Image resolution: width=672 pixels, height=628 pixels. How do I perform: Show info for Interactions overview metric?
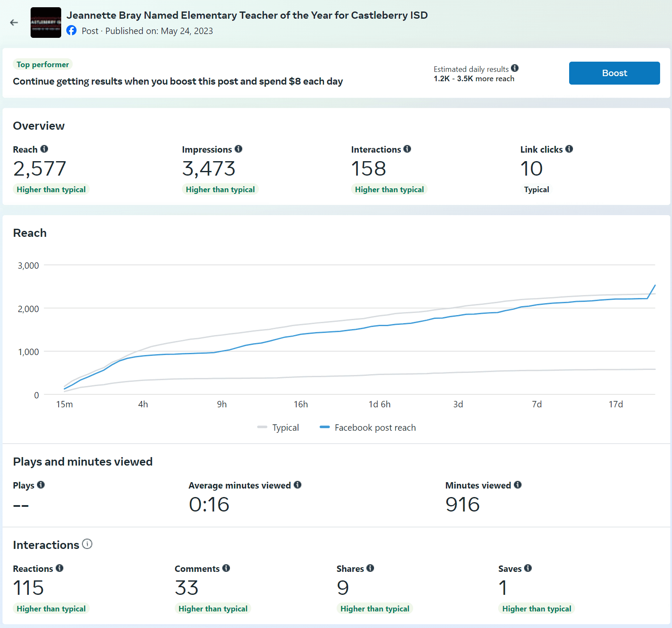coord(407,149)
